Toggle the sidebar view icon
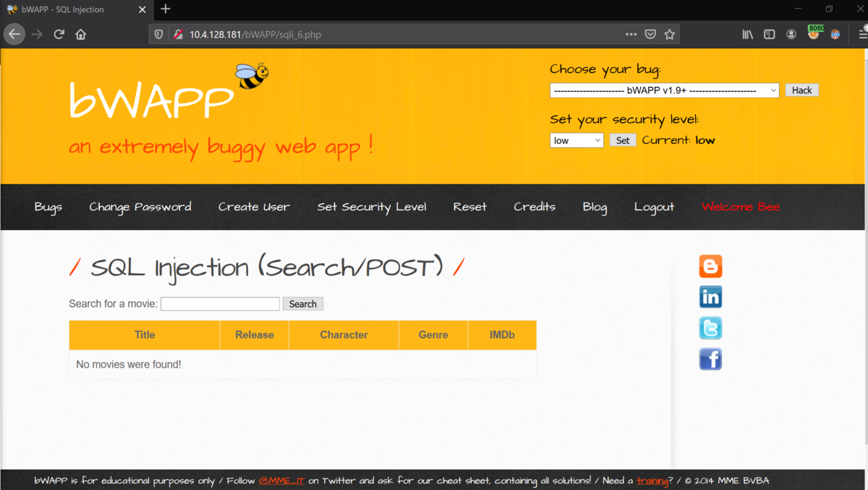The image size is (868, 490). coord(770,34)
